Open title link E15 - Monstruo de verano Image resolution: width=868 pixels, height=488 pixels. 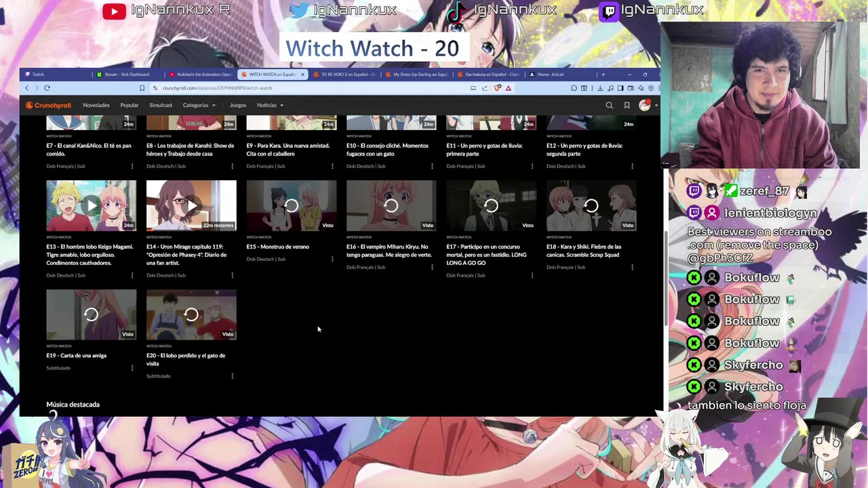[277, 247]
